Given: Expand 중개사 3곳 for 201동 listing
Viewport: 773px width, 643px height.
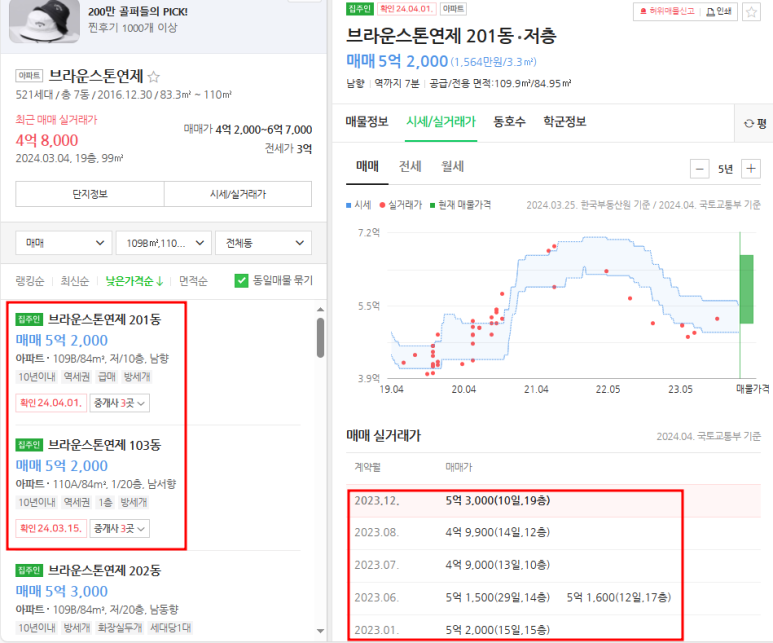Looking at the screenshot, I should tap(119, 403).
